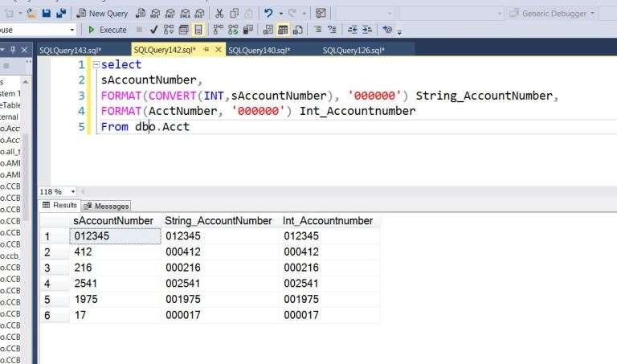
Task: Click the Cut scissors icon
Action: coord(219,13)
